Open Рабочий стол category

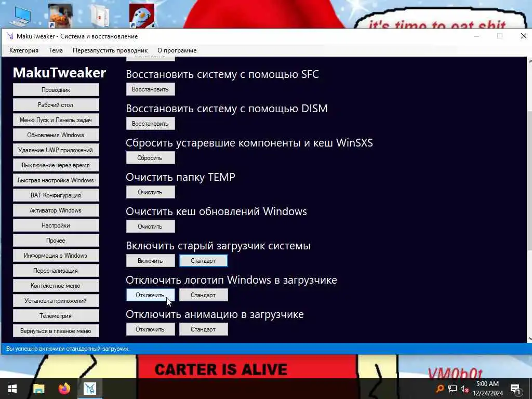(56, 105)
